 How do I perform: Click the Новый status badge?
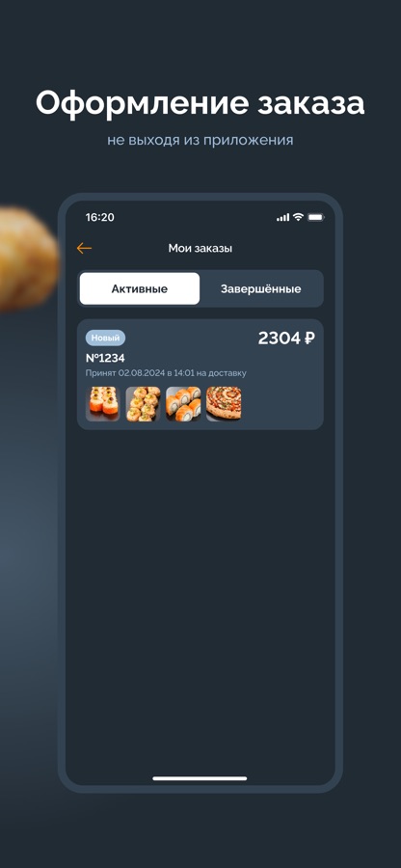105,338
